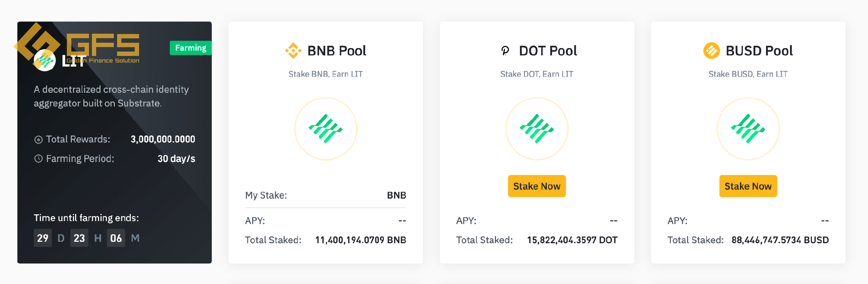Click the LIT token circle in BNB Pool
Screen dimensions: 868x284
(325, 129)
